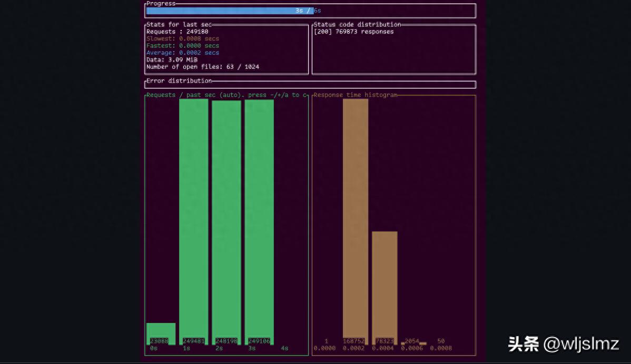Click the 'Error distribution' panel title
Viewport: 631px width, 364px height.
click(x=179, y=81)
